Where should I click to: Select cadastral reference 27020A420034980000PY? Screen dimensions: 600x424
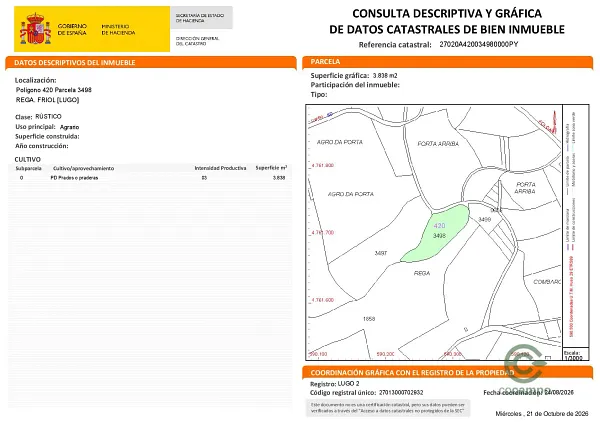pos(479,44)
